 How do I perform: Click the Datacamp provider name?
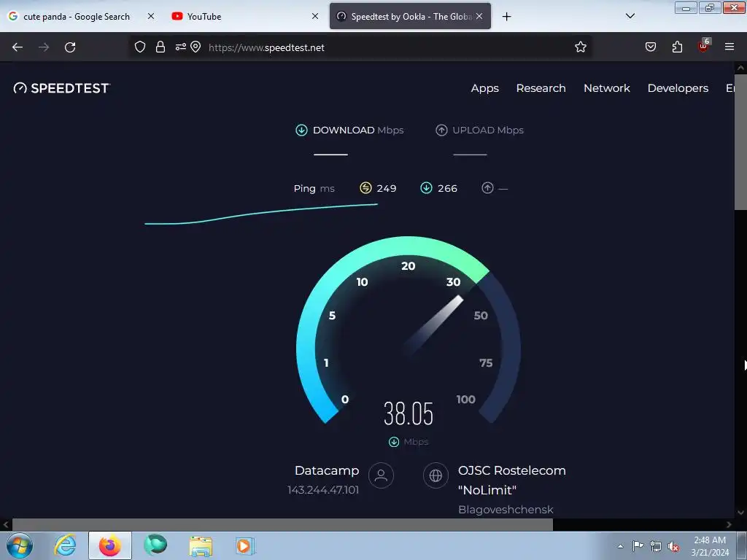(327, 470)
